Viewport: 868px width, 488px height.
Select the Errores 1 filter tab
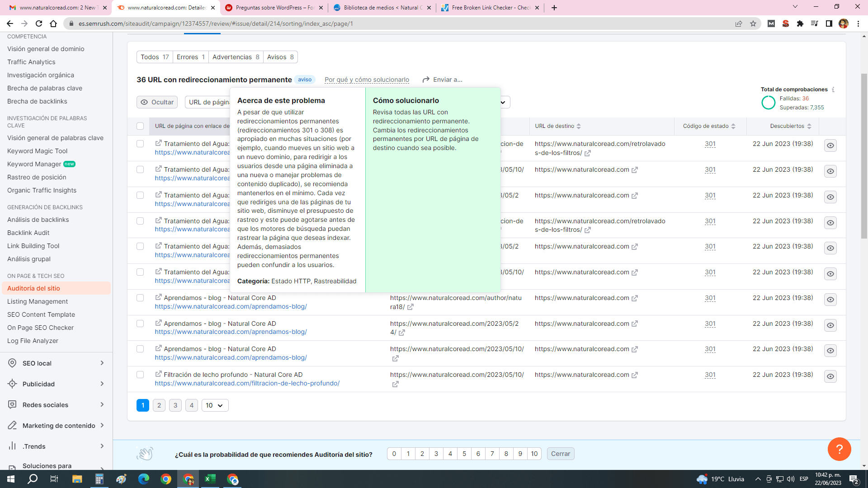(x=191, y=57)
